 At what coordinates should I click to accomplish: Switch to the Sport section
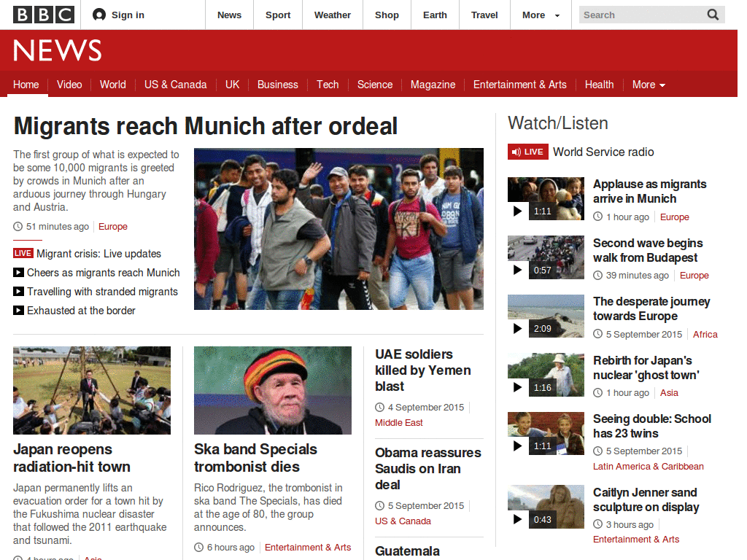coord(278,15)
